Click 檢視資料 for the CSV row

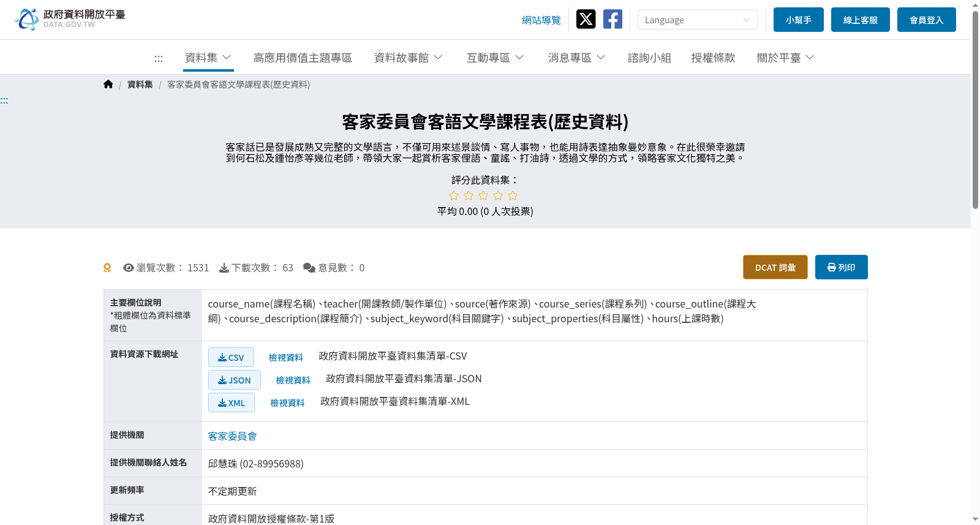(286, 358)
